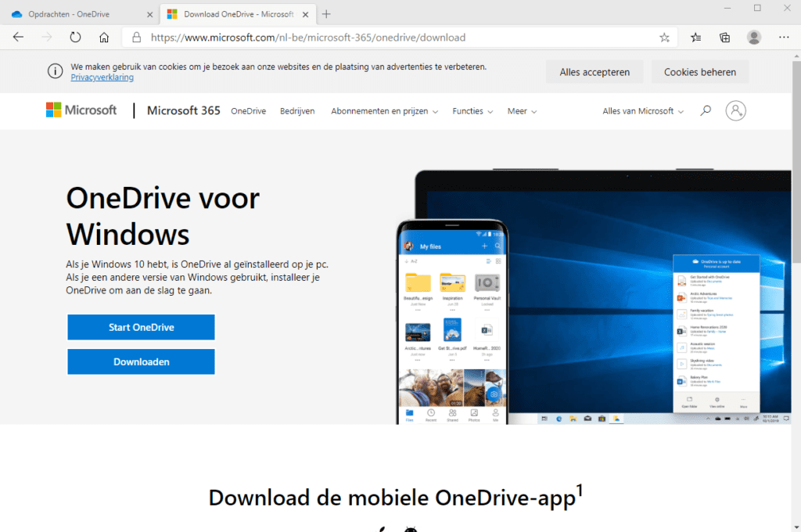This screenshot has height=532, width=801.
Task: Click the Microsoft account sign-in icon
Action: pos(735,110)
